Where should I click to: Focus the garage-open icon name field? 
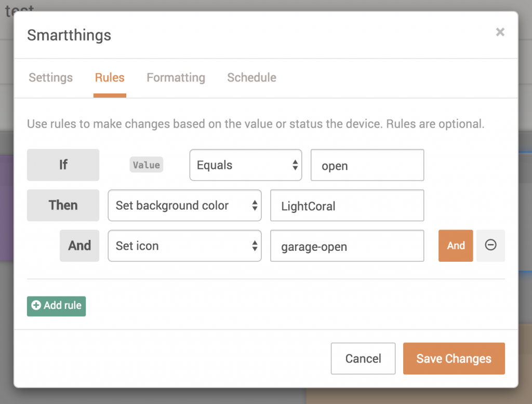347,246
